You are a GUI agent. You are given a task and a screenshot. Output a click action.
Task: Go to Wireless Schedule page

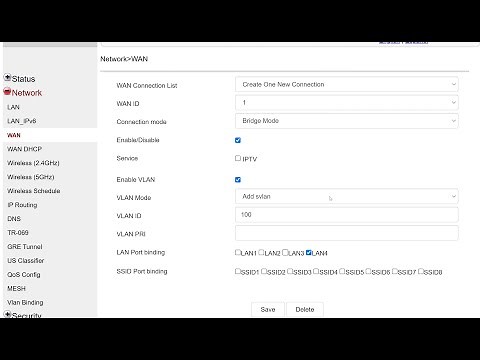pos(33,191)
